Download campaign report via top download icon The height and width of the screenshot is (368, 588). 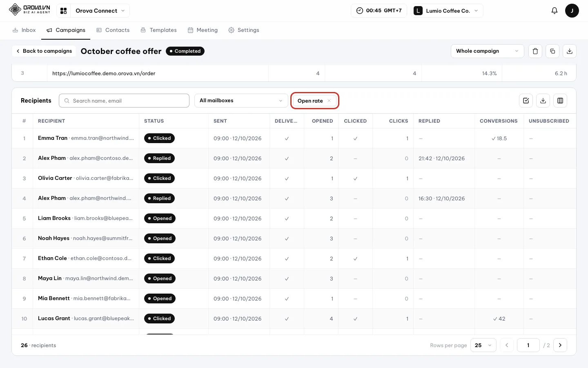pyautogui.click(x=570, y=51)
